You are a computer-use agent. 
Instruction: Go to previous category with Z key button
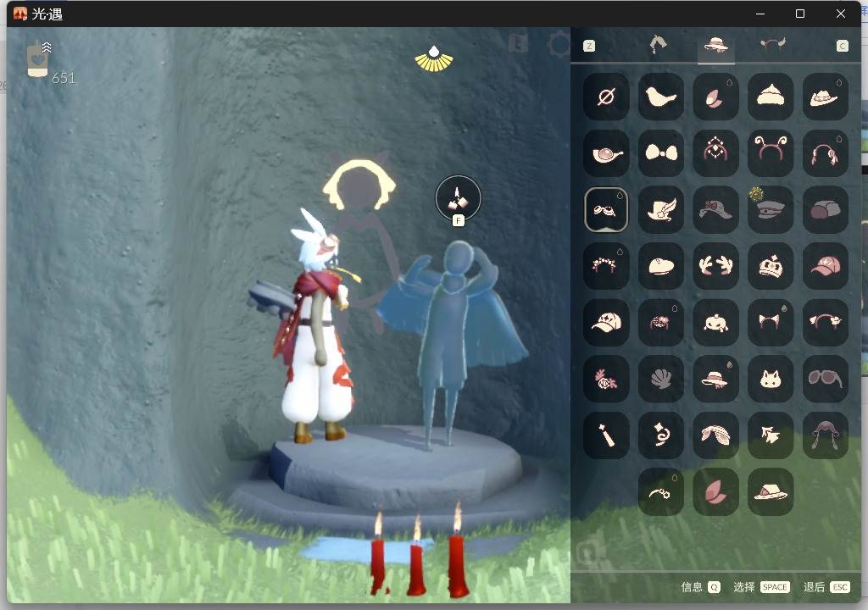[x=590, y=46]
